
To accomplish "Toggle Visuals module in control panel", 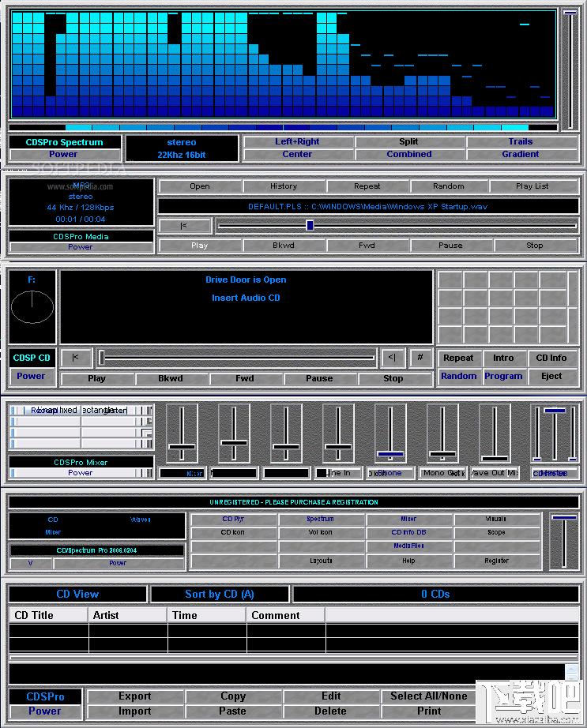I will point(496,519).
